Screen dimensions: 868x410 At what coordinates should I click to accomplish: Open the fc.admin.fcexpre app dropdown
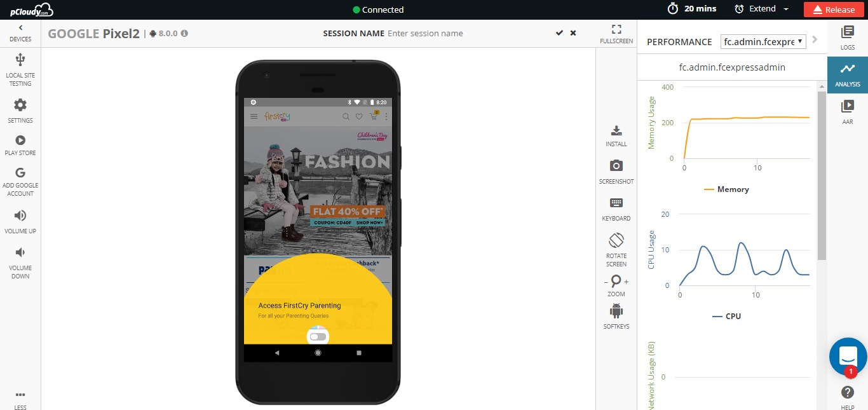coord(763,41)
